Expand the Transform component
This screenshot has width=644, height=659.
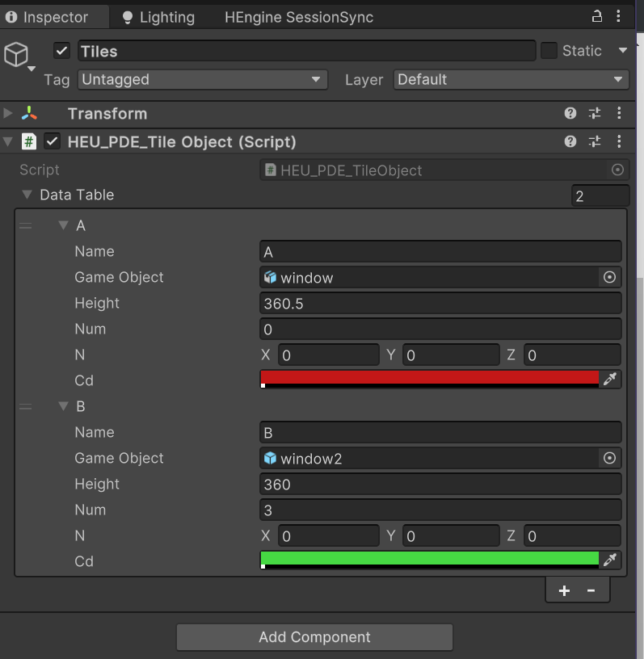pos(7,113)
